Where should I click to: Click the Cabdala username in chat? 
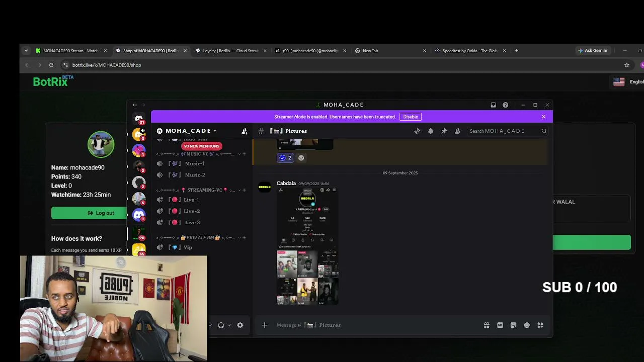point(286,184)
